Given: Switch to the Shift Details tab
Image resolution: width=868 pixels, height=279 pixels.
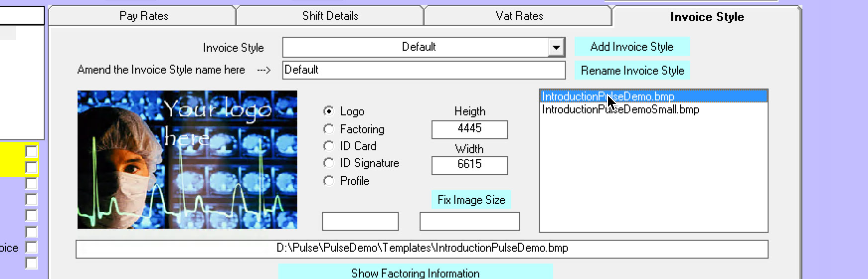Looking at the screenshot, I should tap(330, 16).
